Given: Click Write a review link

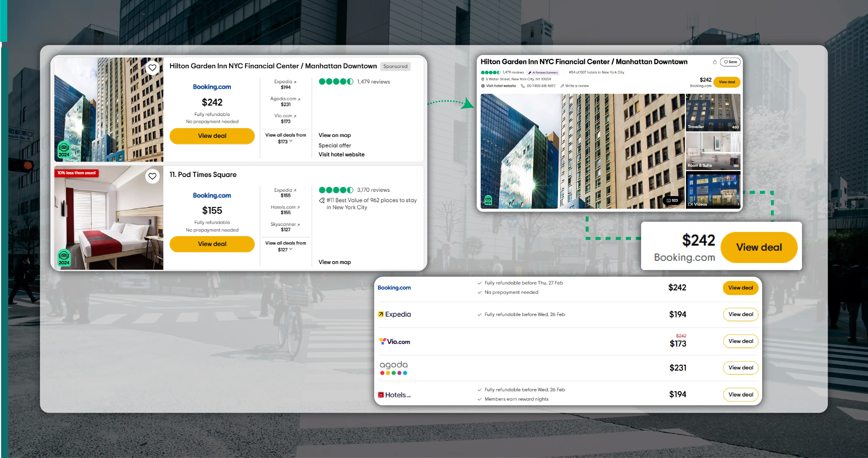Looking at the screenshot, I should pos(577,86).
